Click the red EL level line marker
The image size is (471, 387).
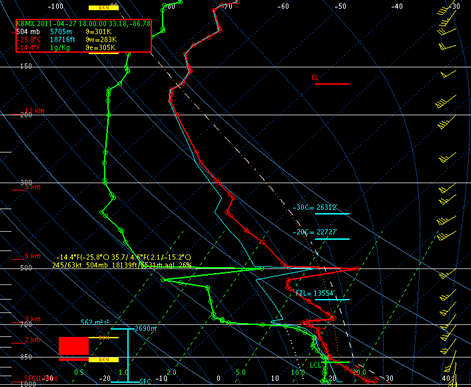[x=332, y=84]
